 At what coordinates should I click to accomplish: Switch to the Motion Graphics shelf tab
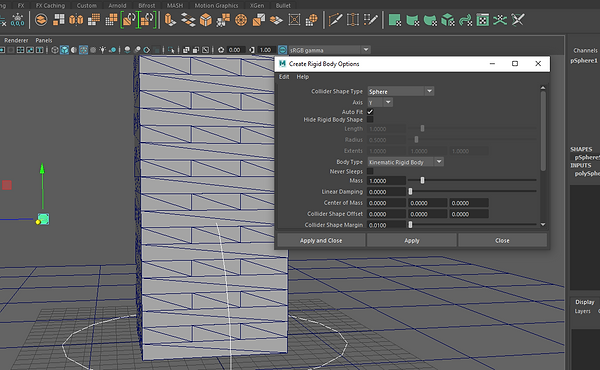tap(216, 5)
